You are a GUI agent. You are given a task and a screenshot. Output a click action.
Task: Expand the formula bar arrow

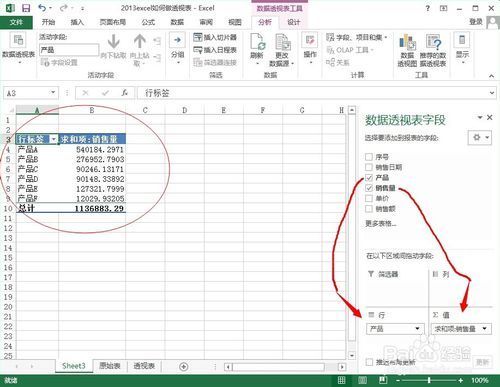(492, 93)
